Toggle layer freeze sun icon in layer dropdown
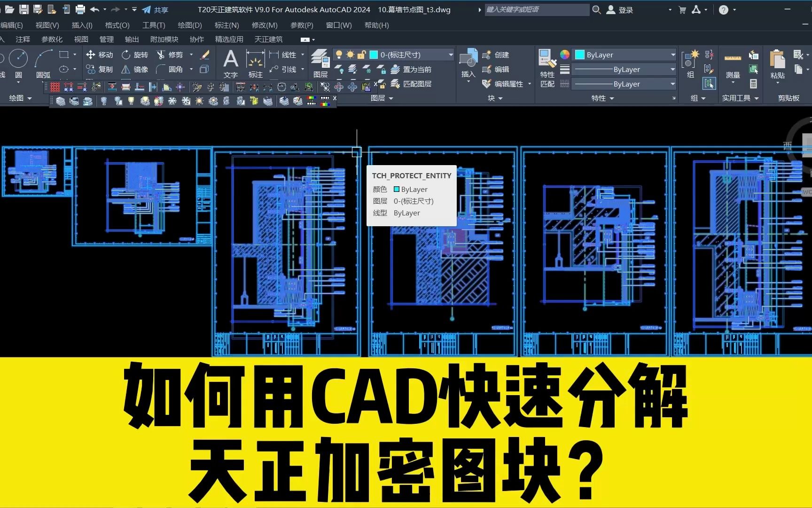 pyautogui.click(x=350, y=55)
